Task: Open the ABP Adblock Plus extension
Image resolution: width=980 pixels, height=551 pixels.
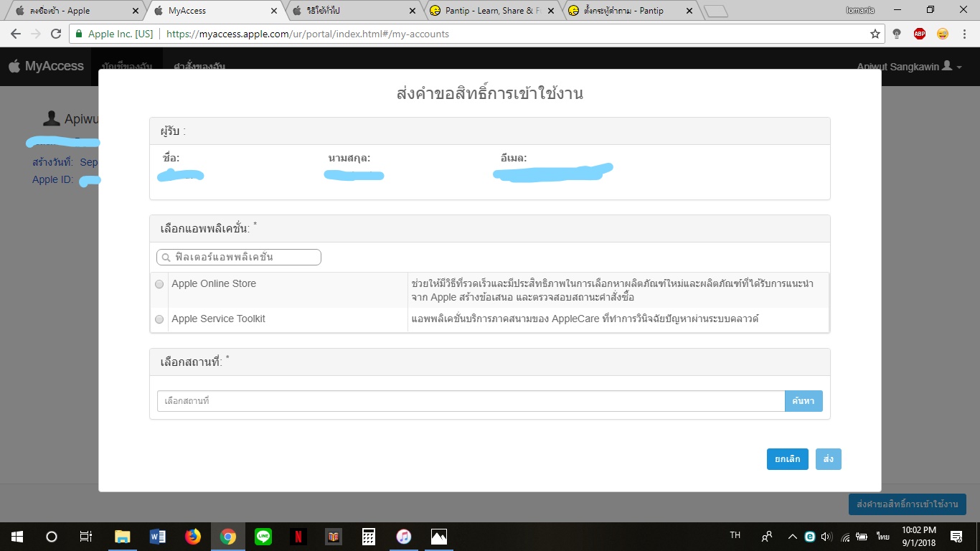Action: (x=920, y=34)
